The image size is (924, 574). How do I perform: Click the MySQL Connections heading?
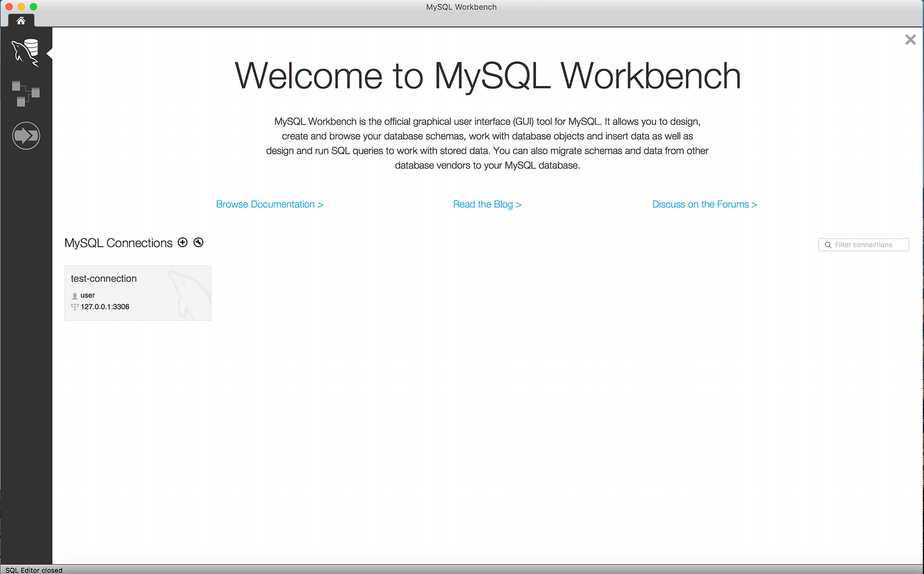(118, 243)
